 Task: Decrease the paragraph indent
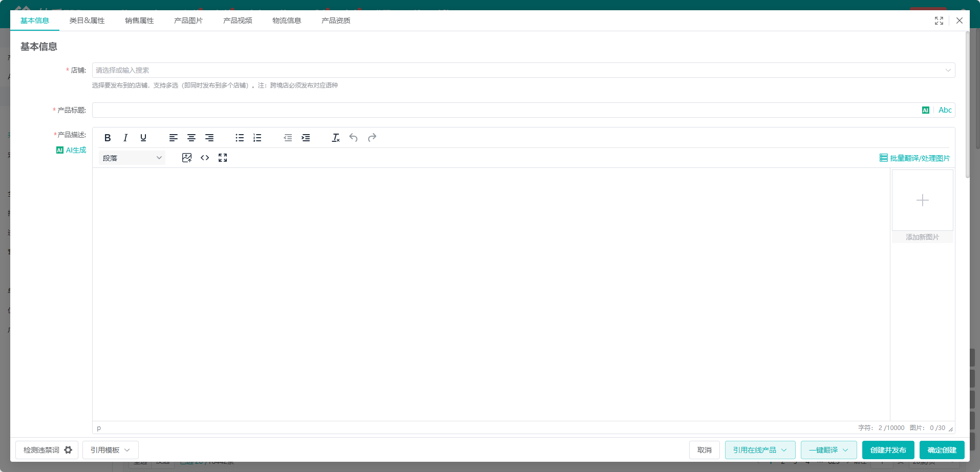point(288,138)
